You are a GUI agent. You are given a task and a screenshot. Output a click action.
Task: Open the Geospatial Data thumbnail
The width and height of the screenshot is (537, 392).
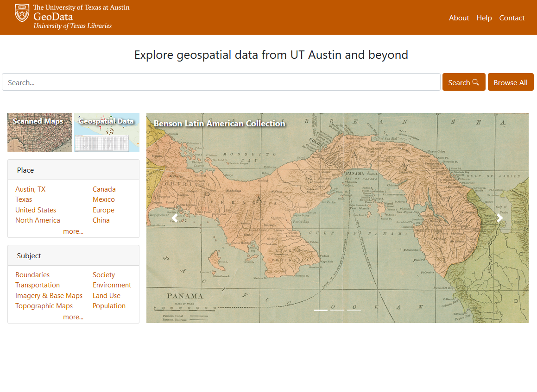click(x=107, y=132)
